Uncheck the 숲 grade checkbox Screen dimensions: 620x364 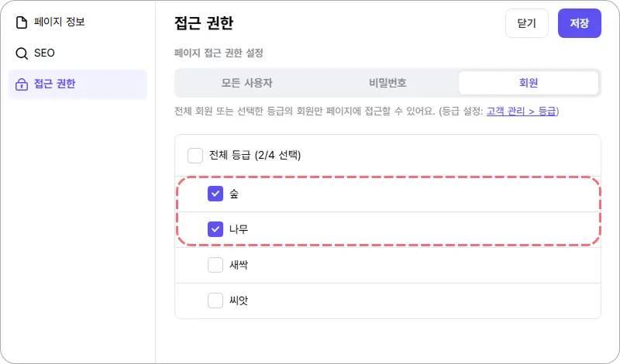(x=215, y=194)
